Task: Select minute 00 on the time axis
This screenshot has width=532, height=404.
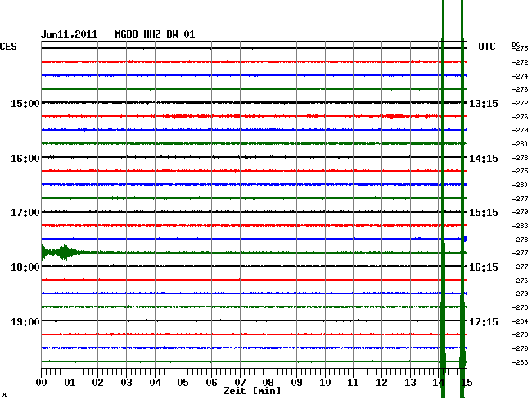Action: (x=42, y=383)
